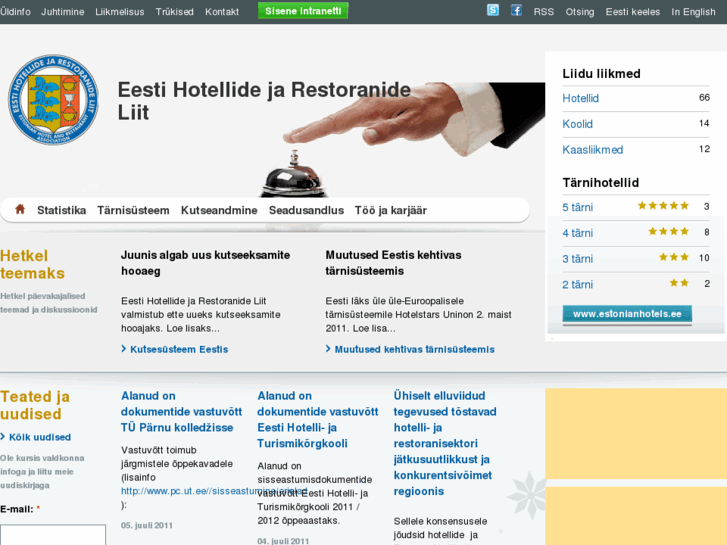
Task: Click the Eesti Hotellide ja Restoranide Liit title
Action: point(264,101)
